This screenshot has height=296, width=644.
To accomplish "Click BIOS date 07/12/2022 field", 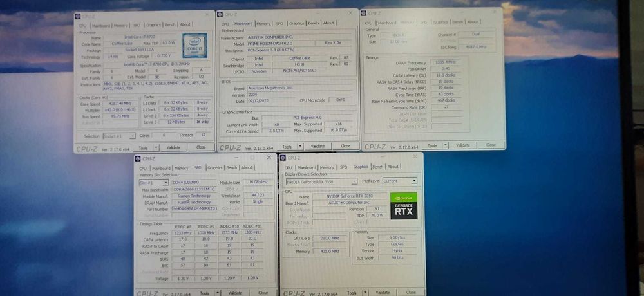I will [268, 101].
